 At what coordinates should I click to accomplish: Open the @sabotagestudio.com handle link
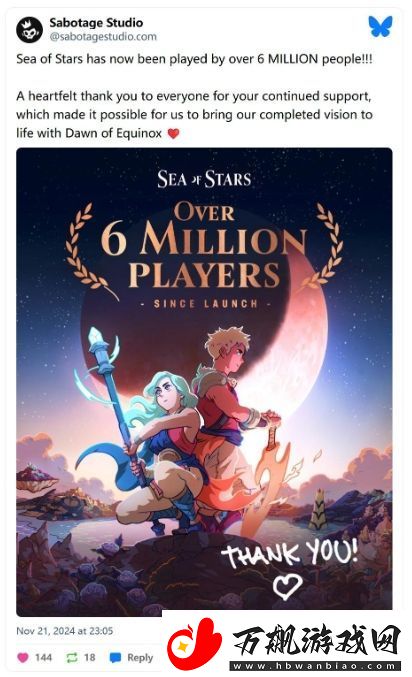[x=103, y=37]
